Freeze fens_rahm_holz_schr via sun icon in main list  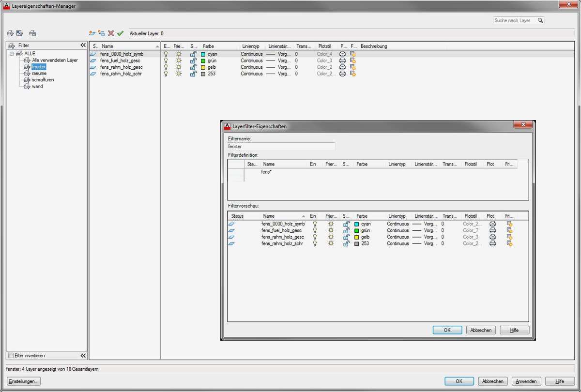[x=179, y=74]
